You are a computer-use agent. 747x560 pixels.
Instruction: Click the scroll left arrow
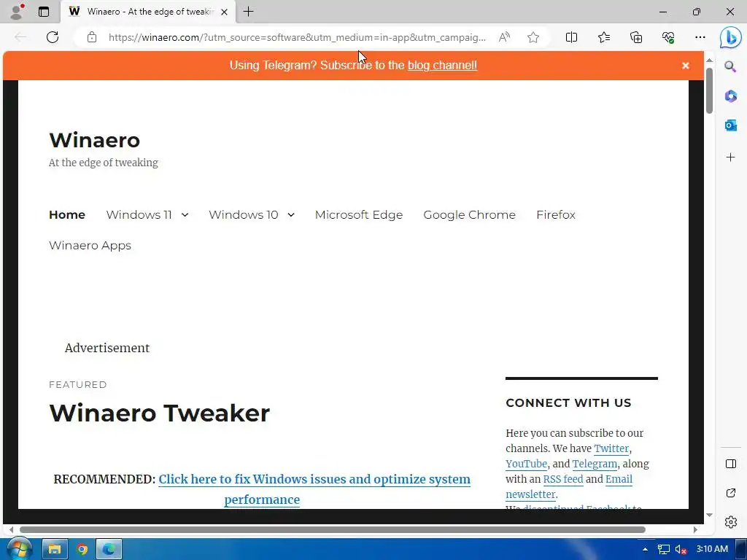pos(11,529)
